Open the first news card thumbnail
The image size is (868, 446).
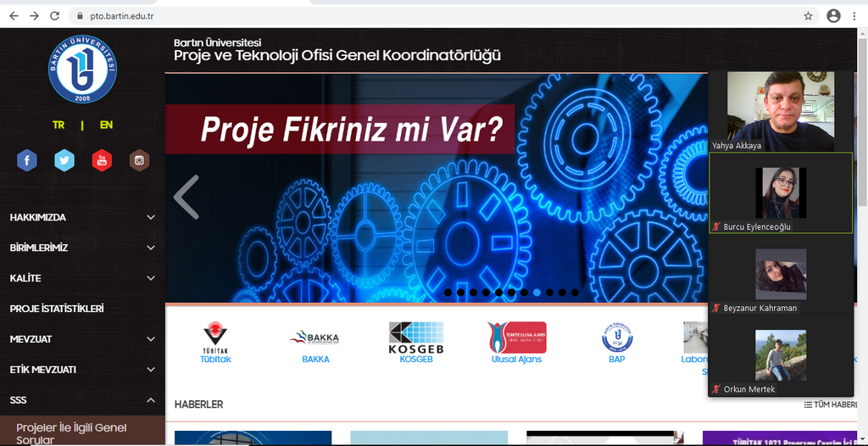click(x=253, y=438)
